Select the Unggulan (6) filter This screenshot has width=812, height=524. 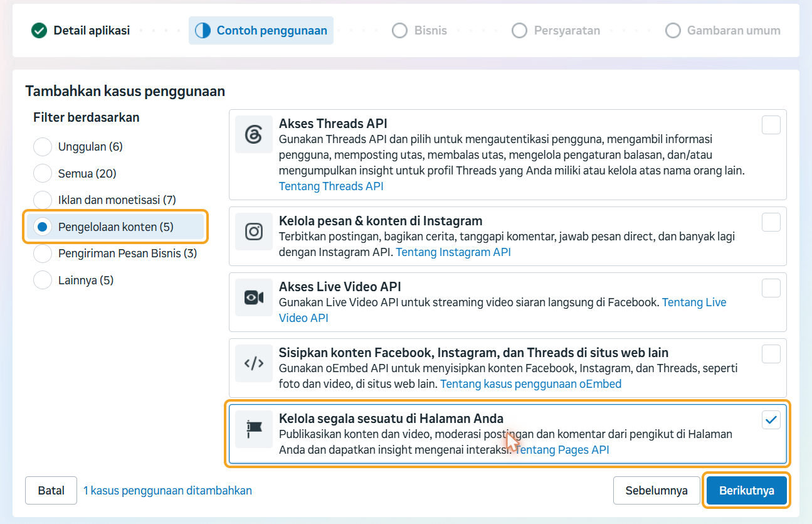pos(43,147)
